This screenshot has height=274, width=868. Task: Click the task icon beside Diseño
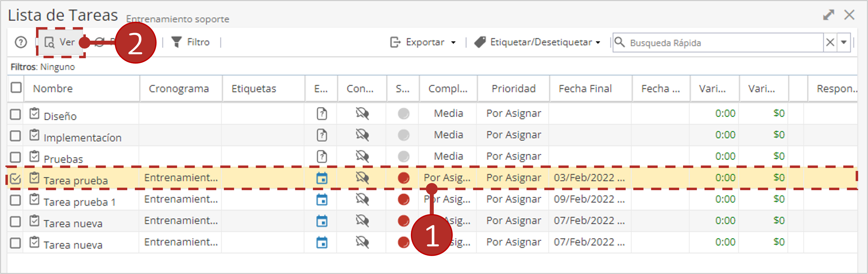point(34,113)
